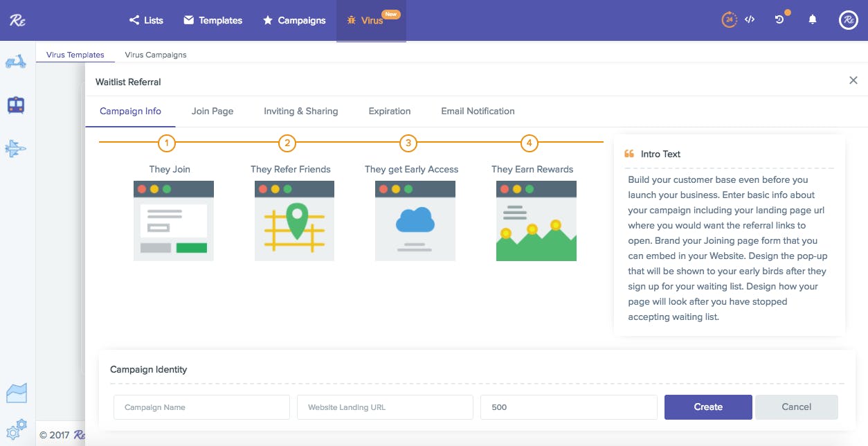Focus the Campaign Name field
Image resolution: width=868 pixels, height=446 pixels.
[x=202, y=407]
